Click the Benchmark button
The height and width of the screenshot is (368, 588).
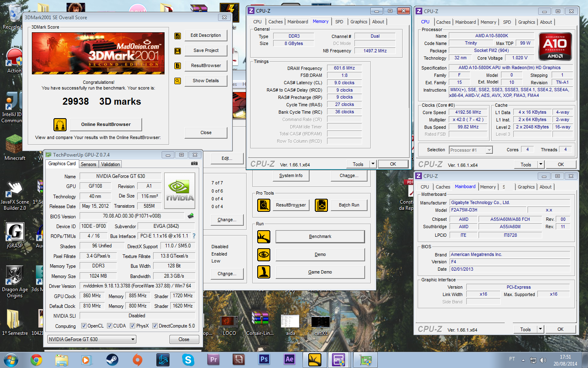pyautogui.click(x=320, y=237)
